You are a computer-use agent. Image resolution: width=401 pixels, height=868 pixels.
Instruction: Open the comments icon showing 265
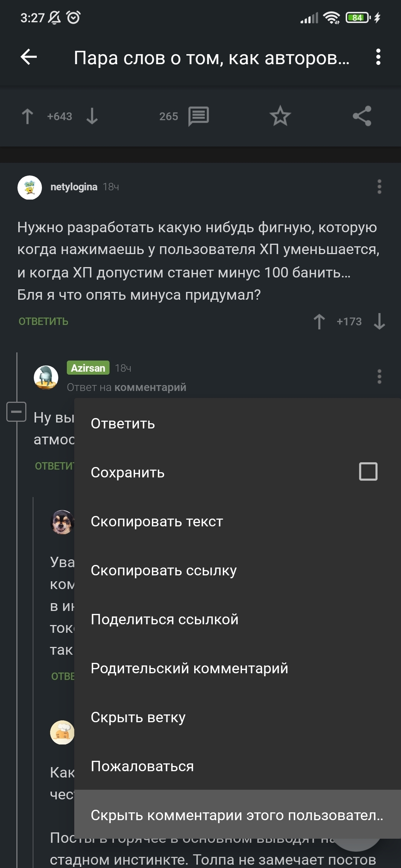point(199,116)
